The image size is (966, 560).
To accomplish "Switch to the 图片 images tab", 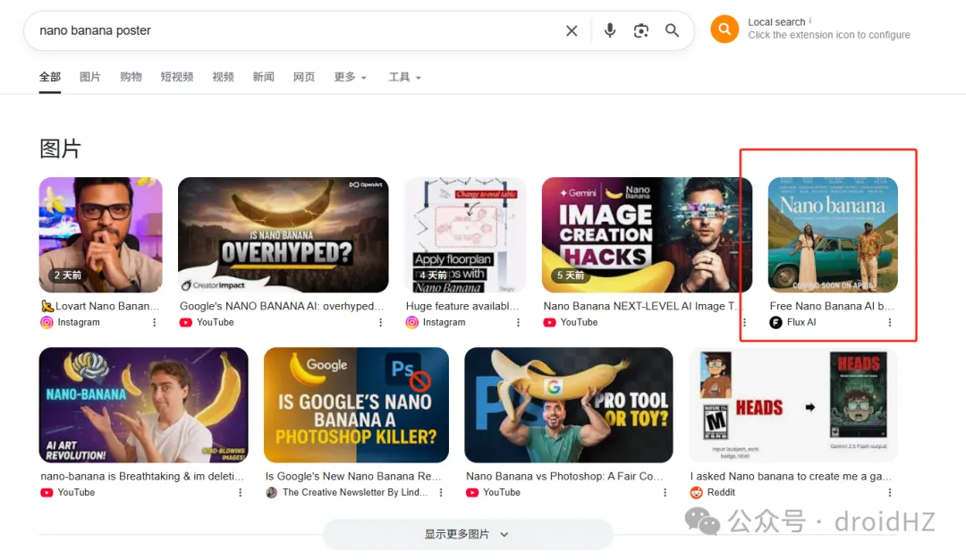I will (89, 77).
